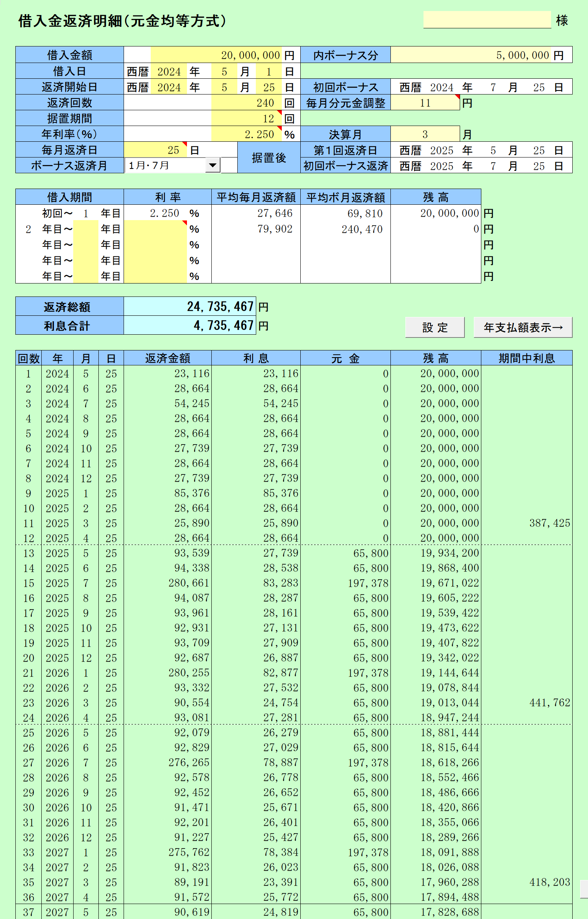The image size is (588, 919).
Task: Click the customer name field before 様
Action: point(487,20)
